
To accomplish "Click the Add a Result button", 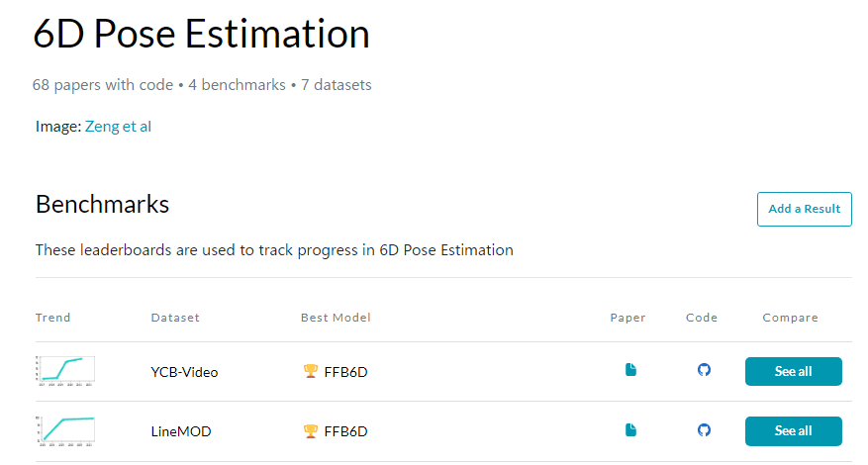I will coord(804,209).
